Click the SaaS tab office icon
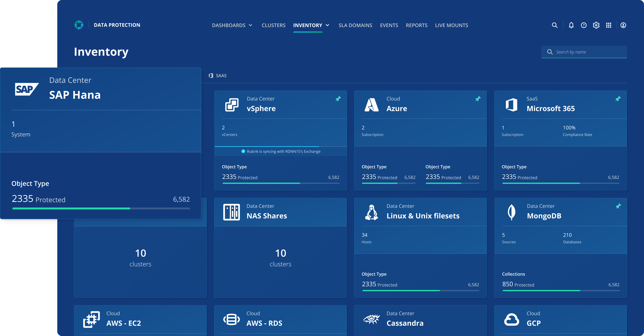The height and width of the screenshot is (336, 644). (211, 75)
